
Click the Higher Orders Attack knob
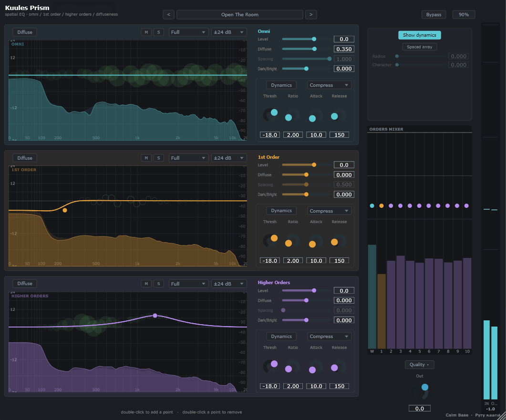point(316,367)
